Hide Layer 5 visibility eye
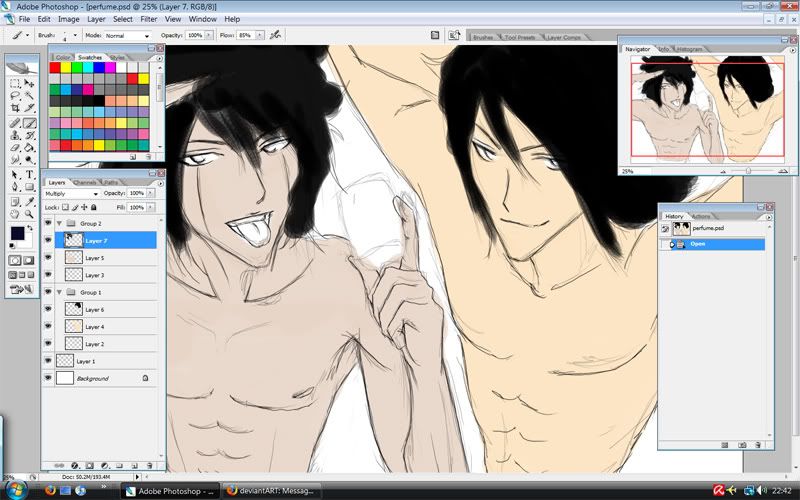 coord(48,258)
